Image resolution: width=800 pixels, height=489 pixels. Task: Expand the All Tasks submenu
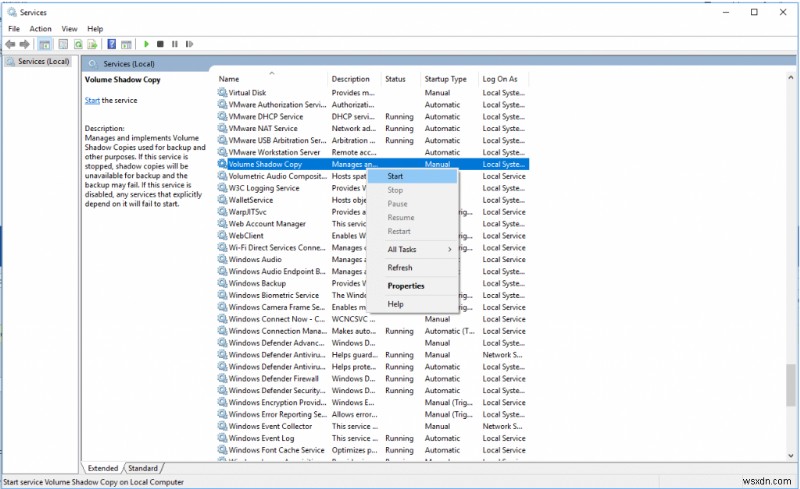(412, 249)
